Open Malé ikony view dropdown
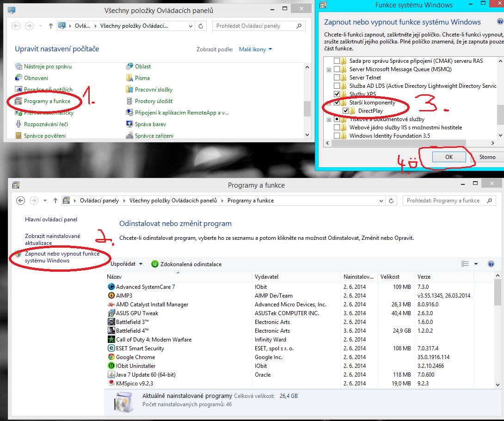 (x=256, y=49)
